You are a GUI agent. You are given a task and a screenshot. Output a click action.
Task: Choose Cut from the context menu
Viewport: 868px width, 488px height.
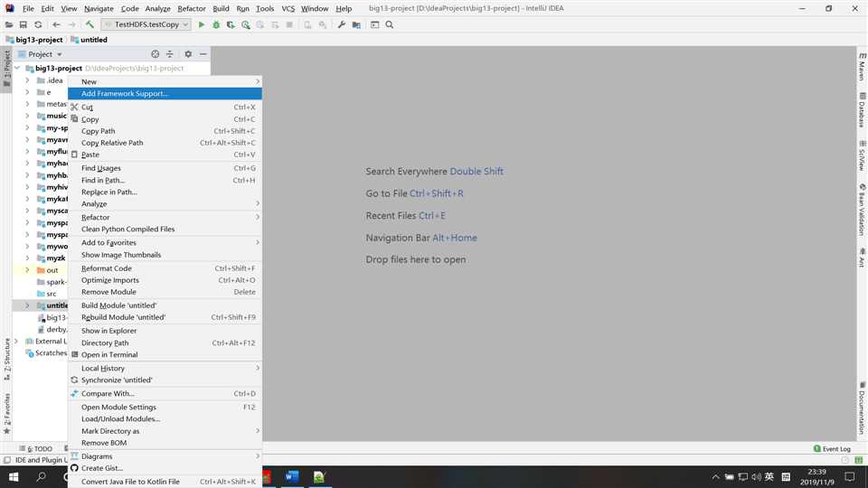click(x=165, y=107)
